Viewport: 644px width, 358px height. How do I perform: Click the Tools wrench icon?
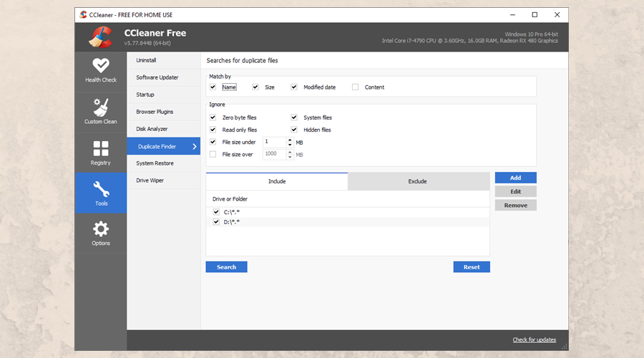101,189
